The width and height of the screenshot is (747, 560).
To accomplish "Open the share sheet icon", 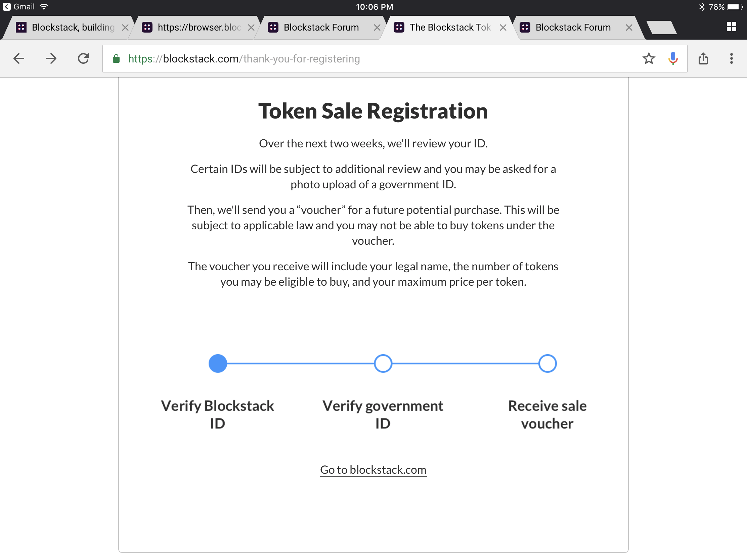I will click(703, 59).
